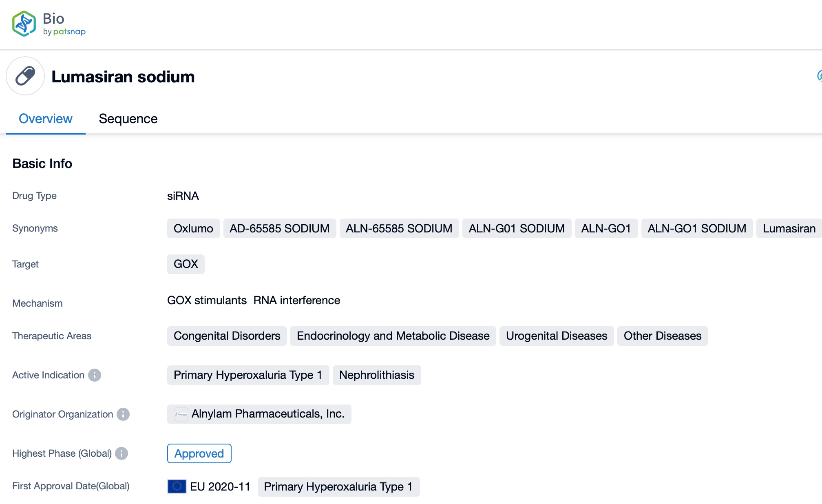Click info icon beside Active Indication

(95, 375)
